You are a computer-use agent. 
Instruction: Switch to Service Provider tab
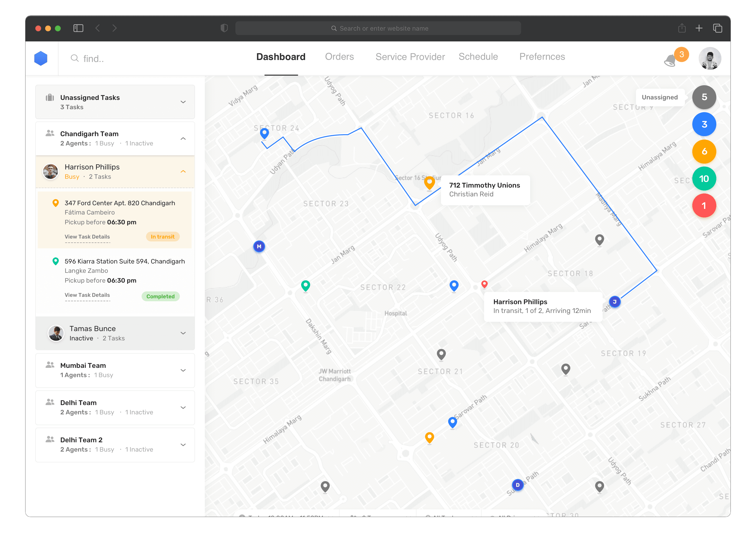[x=410, y=57]
